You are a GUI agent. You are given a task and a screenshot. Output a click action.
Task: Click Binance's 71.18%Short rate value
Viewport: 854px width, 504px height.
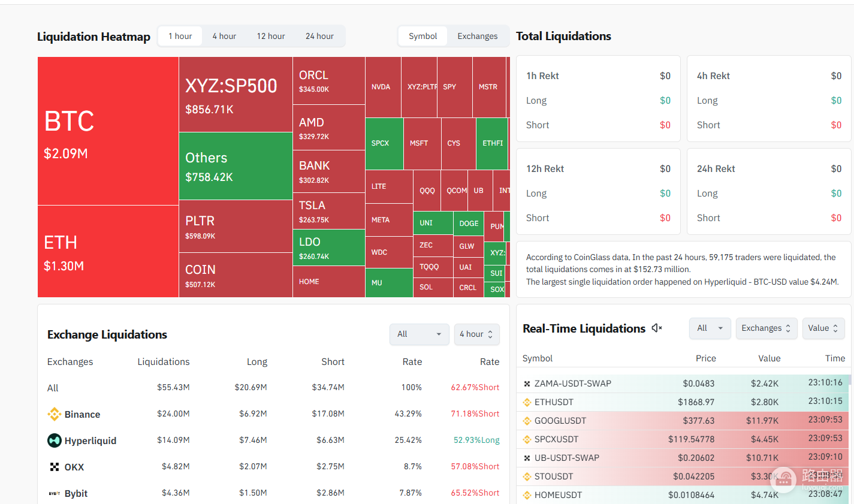475,414
